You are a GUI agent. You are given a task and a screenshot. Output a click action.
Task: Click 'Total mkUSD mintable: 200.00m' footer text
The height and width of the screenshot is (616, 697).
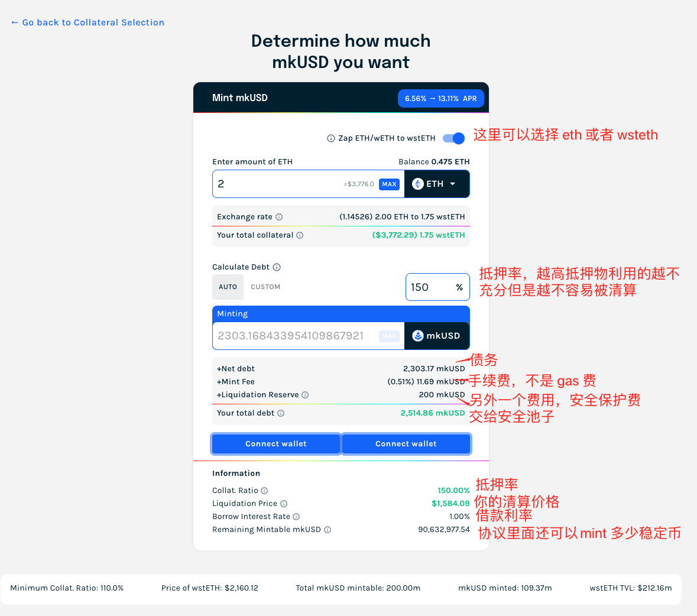358,588
